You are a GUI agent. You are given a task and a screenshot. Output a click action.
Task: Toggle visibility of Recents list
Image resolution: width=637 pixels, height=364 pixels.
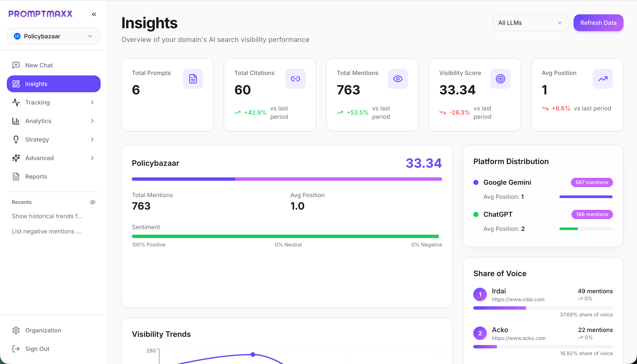(93, 202)
